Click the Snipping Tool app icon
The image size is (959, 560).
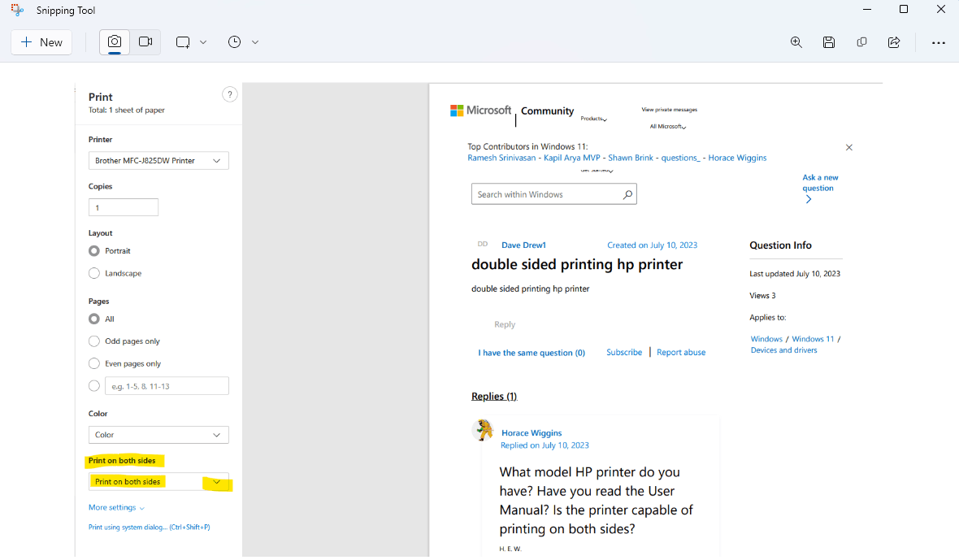(17, 10)
